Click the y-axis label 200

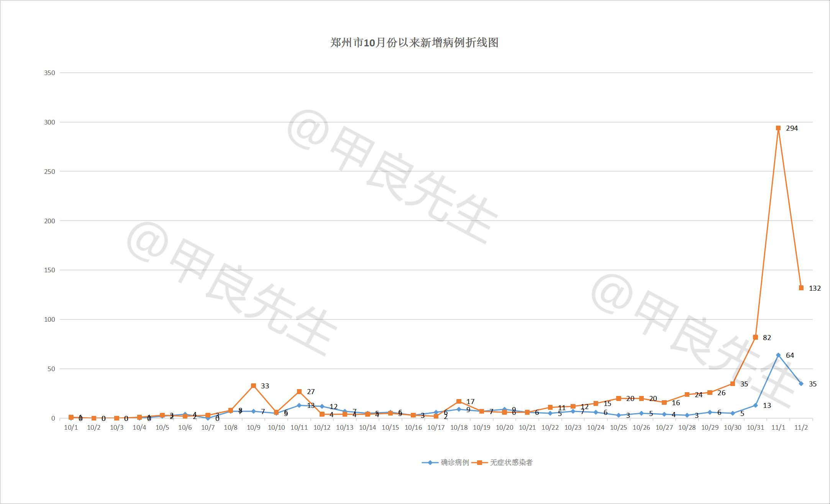pos(49,221)
